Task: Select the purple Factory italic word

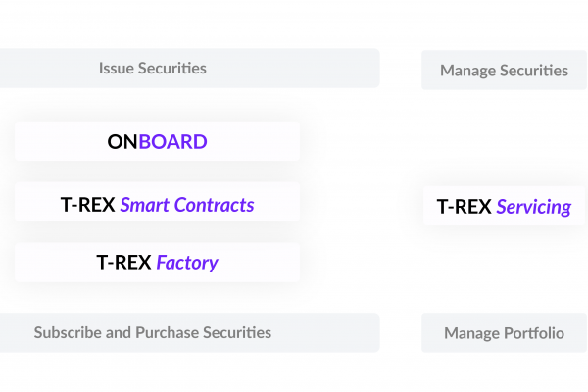Action: coord(187,263)
